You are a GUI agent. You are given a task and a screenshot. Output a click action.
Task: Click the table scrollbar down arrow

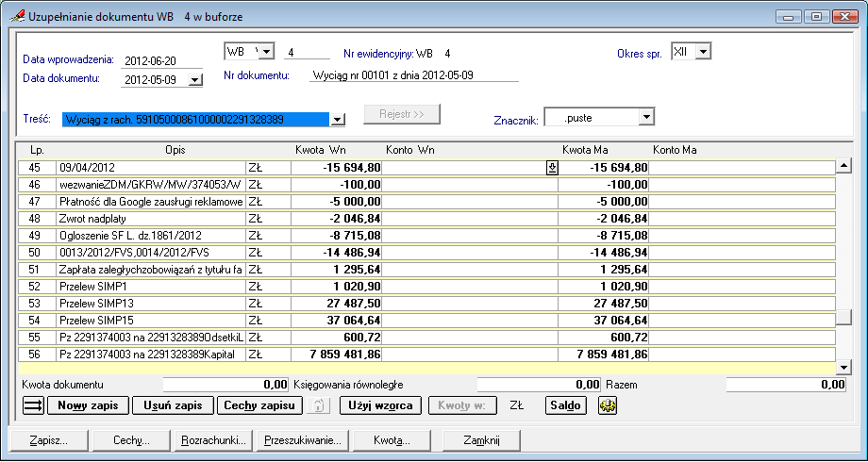pyautogui.click(x=843, y=366)
